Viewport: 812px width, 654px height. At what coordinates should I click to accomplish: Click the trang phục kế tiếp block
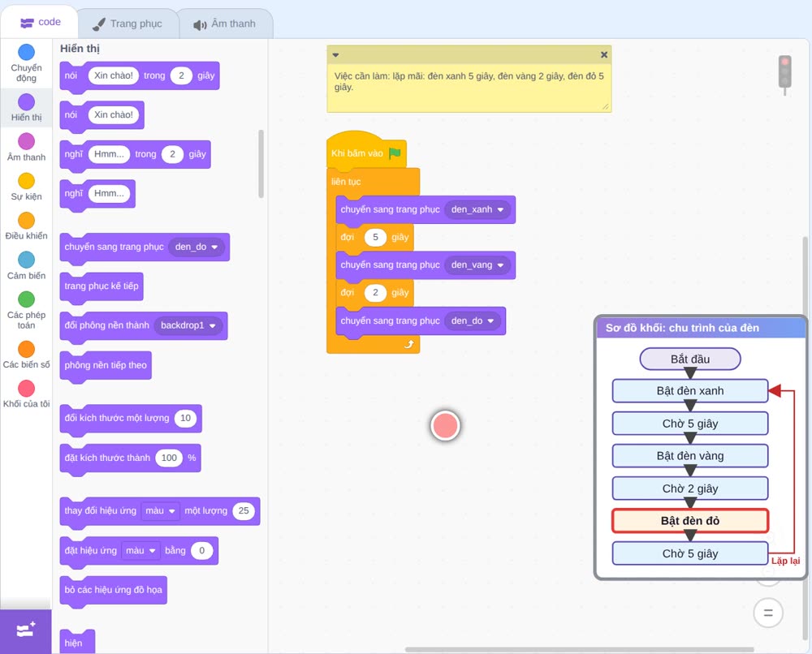(x=101, y=286)
